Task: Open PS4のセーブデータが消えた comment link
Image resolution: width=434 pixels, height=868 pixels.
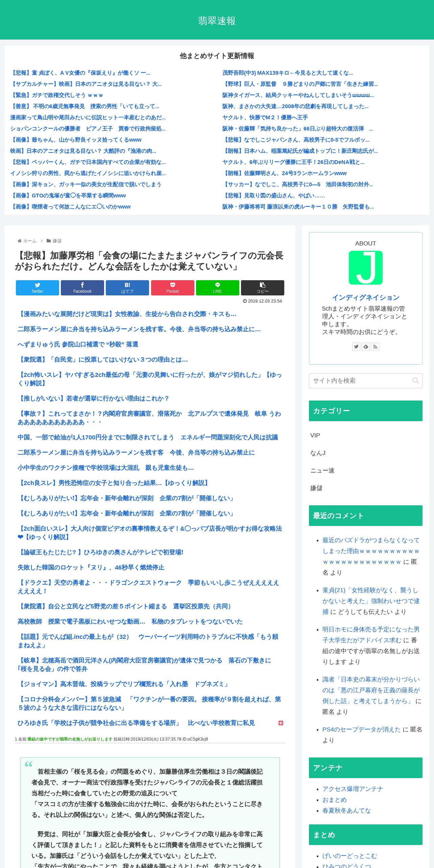Action: coord(362,729)
